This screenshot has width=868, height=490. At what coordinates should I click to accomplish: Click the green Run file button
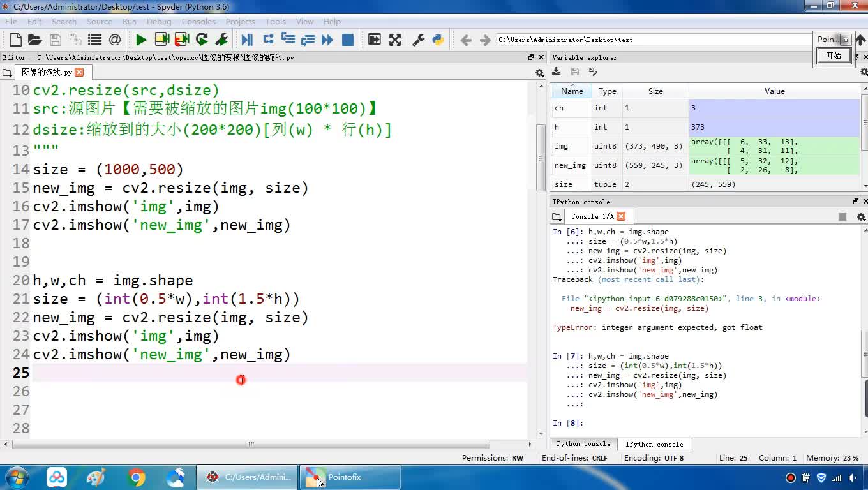point(141,40)
